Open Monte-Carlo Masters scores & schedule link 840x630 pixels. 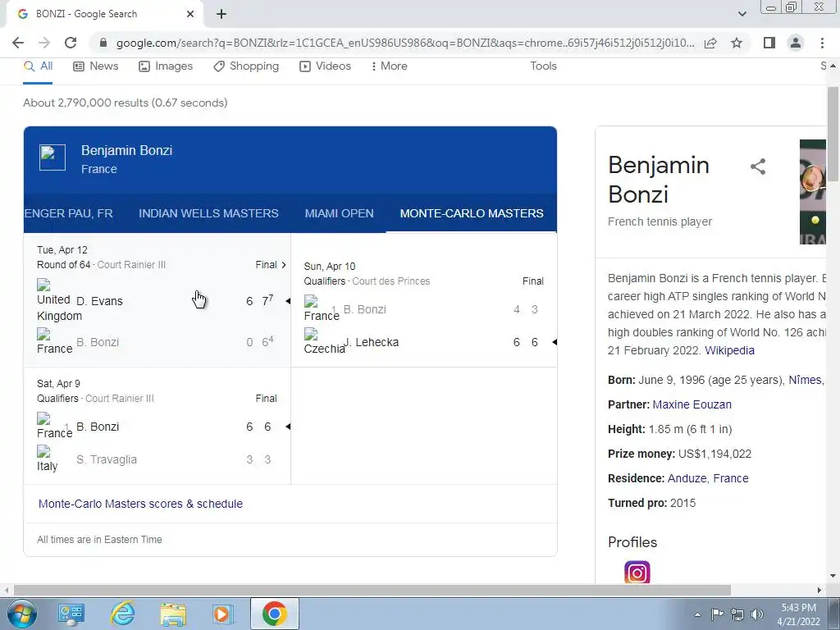[140, 504]
